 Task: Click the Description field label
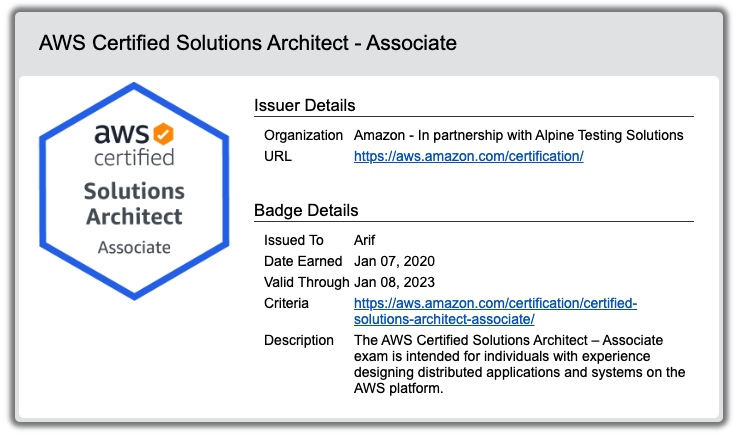(x=299, y=341)
